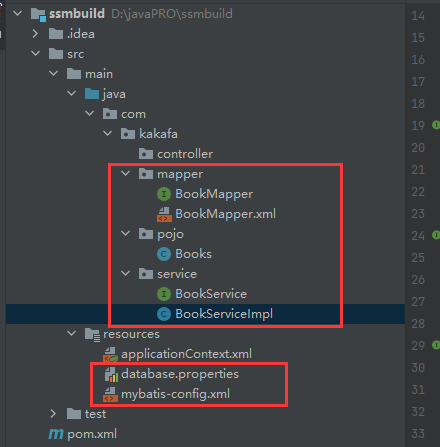Click the BookServiceImpl class icon
The width and height of the screenshot is (440, 447).
(164, 314)
